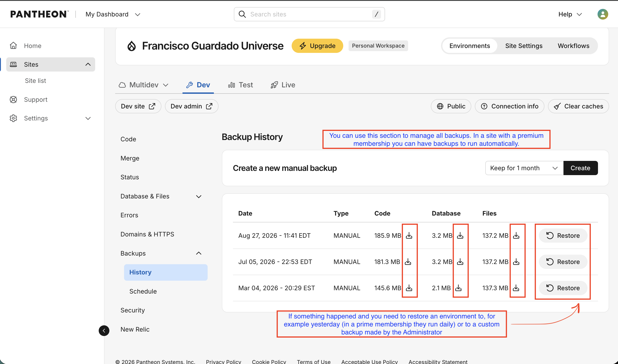Open the user avatar account menu
Viewport: 618px width, 364px height.
coord(602,14)
